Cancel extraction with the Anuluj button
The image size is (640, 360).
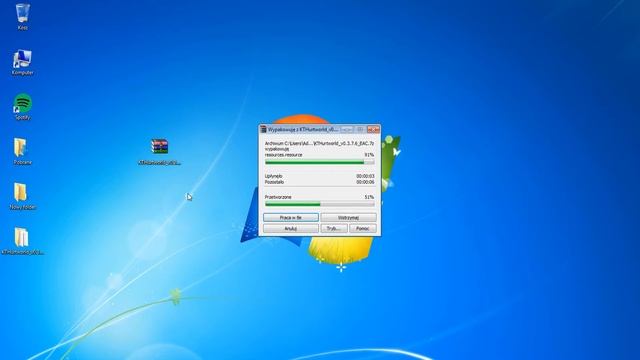click(x=291, y=229)
